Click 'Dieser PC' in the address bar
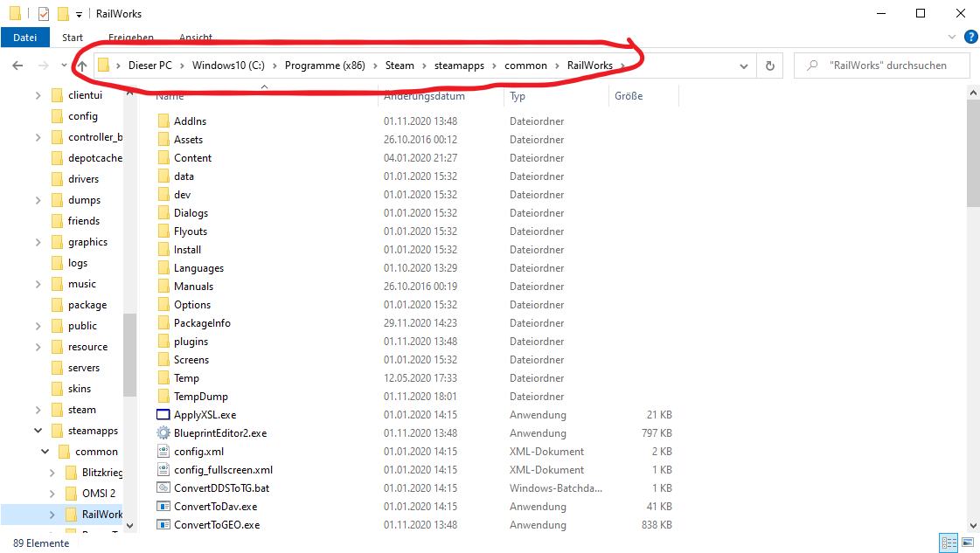This screenshot has height=553, width=980. tap(150, 66)
